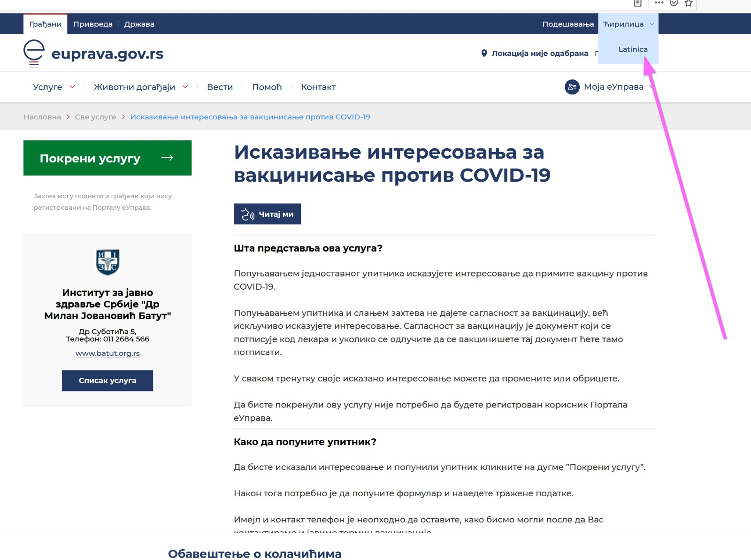Switch to the Привреда tab
Viewport: 751px width, 560px height.
pos(93,24)
